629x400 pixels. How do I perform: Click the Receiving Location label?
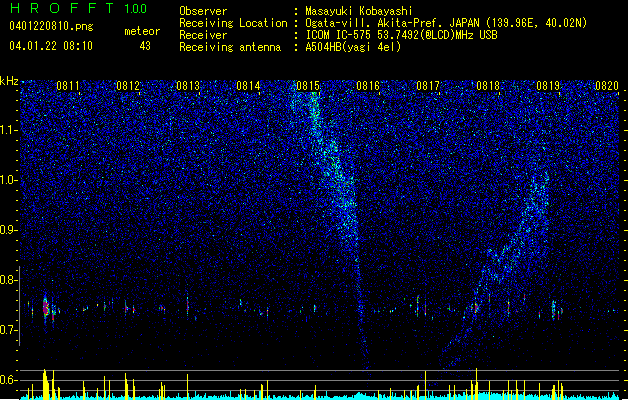233,23
